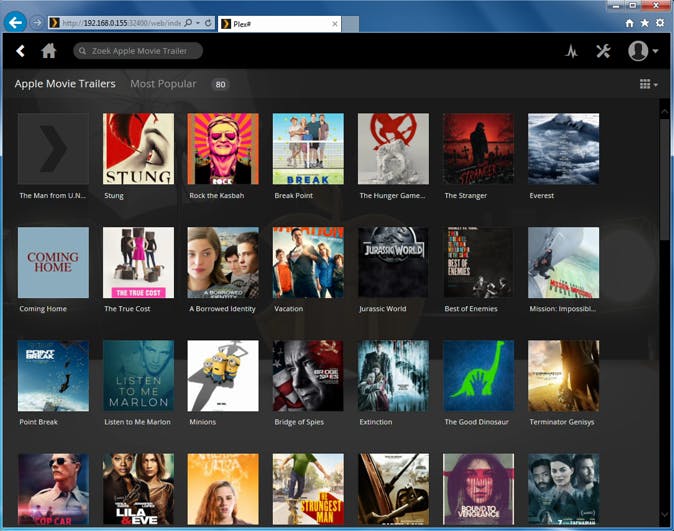Select the Most Popular section label

[x=163, y=84]
